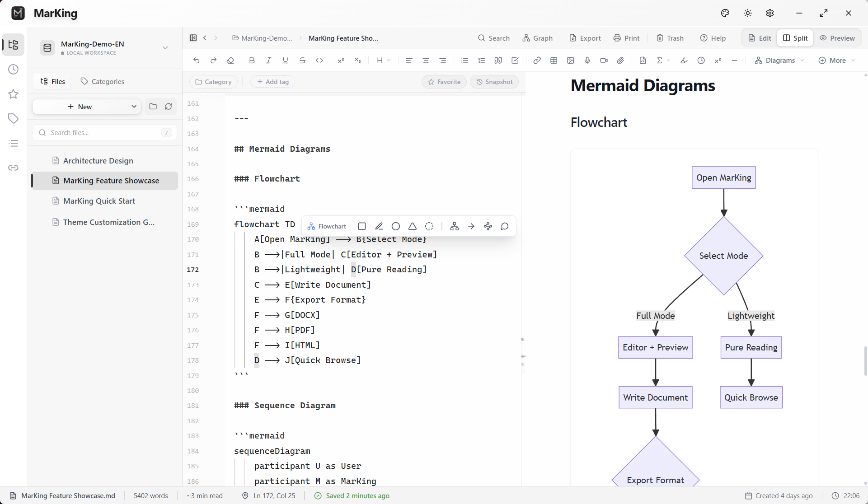Switch to the Files tab
This screenshot has width=868, height=504.
[53, 81]
